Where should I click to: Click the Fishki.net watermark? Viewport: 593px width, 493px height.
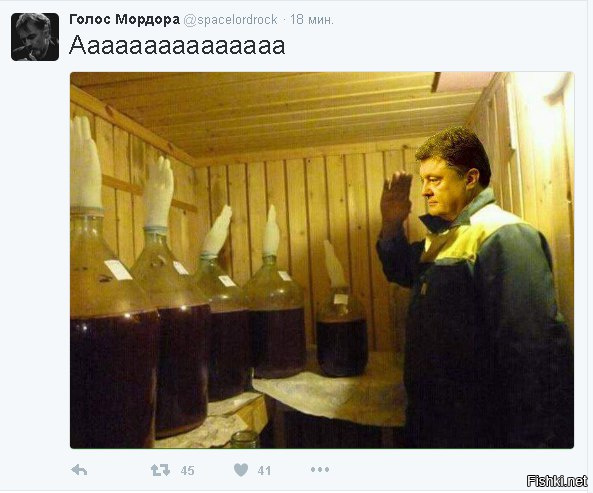coord(557,481)
